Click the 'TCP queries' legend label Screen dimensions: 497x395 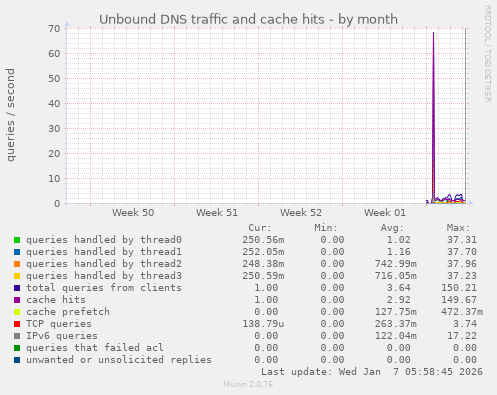59,324
